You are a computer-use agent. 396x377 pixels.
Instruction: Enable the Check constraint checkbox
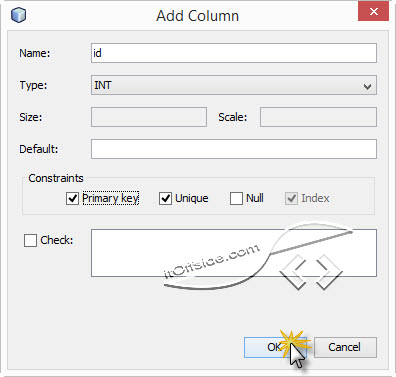[x=30, y=240]
